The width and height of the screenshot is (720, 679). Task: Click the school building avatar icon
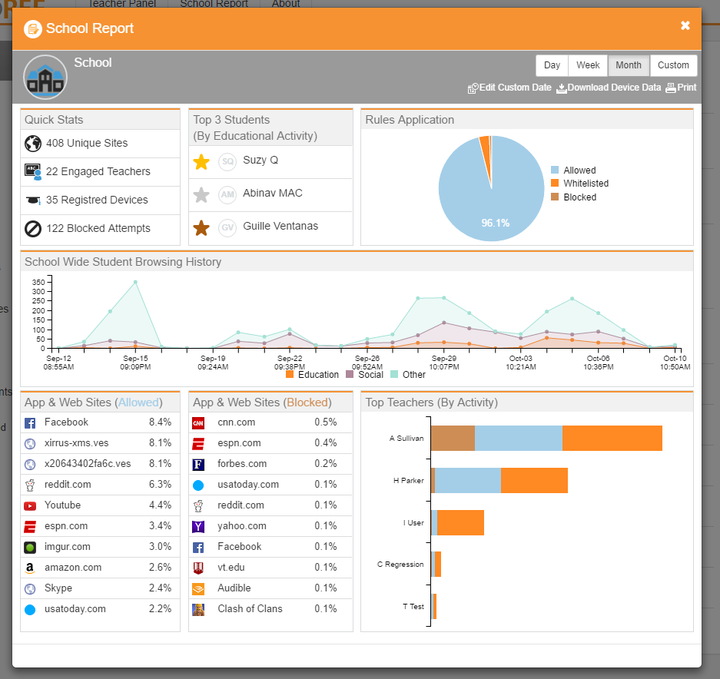point(46,77)
